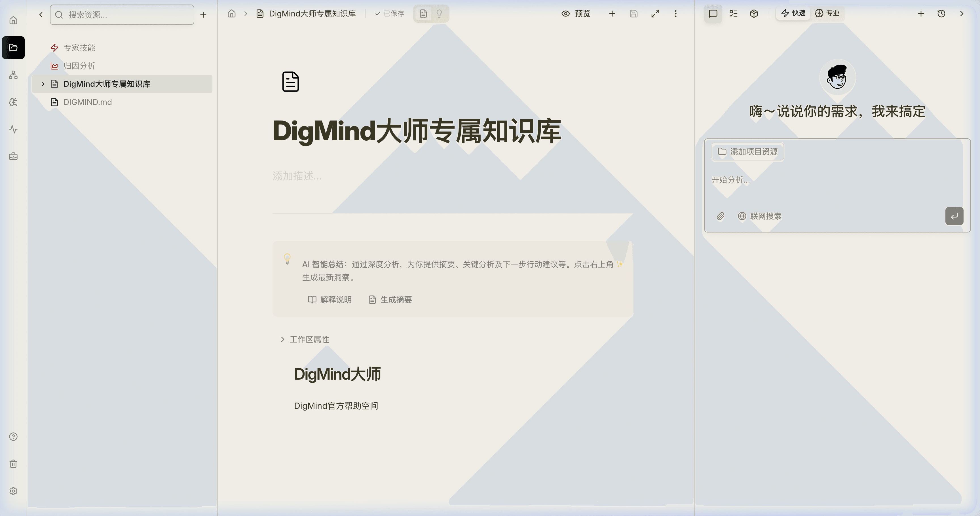The height and width of the screenshot is (516, 980).
Task: Click the 已保存 saved status
Action: [390, 14]
